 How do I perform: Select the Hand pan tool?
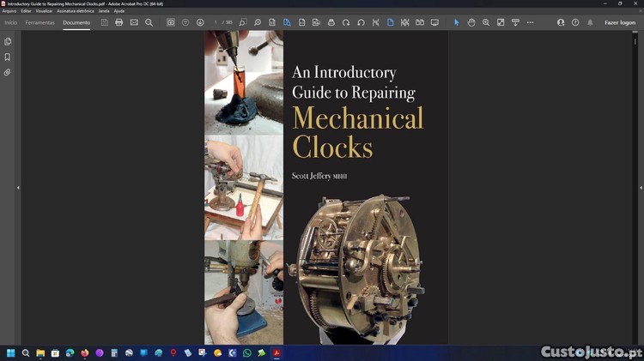click(471, 22)
